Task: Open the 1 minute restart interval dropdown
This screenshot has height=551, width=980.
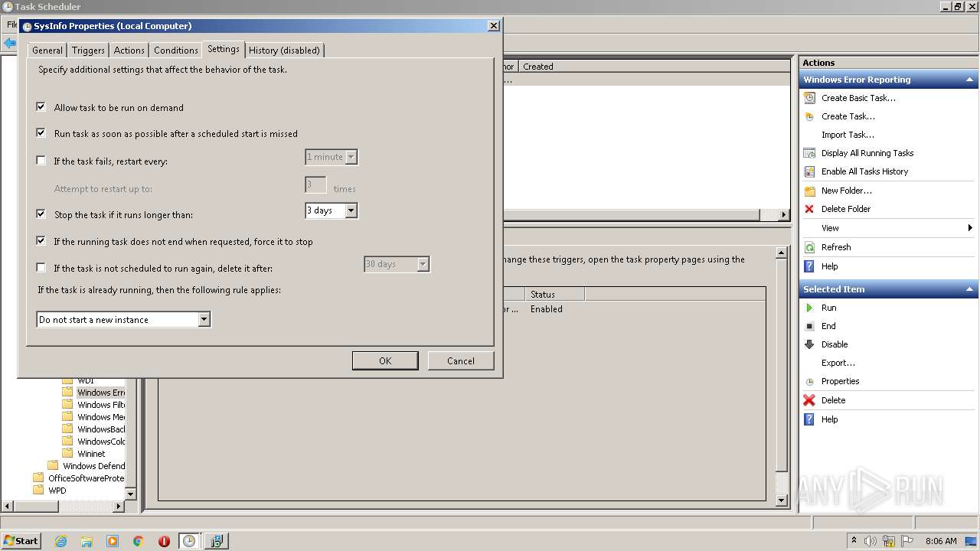Action: 351,157
